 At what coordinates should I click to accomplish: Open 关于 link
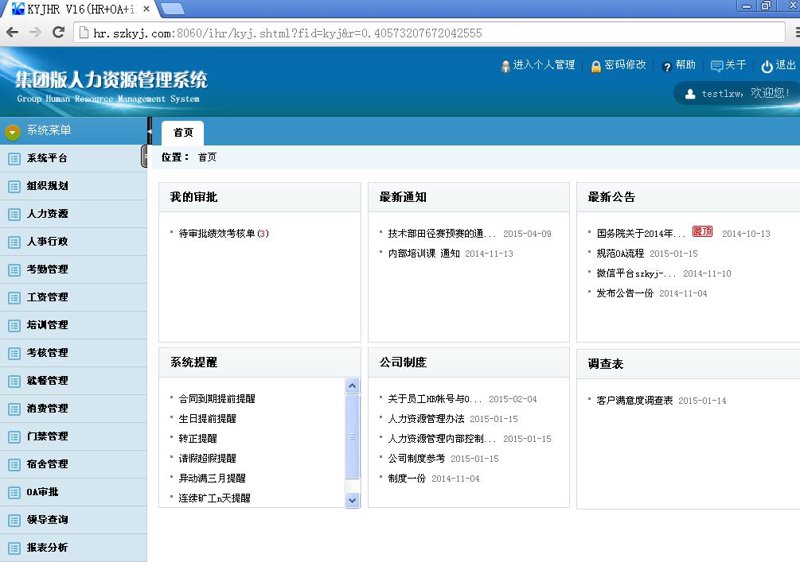735,65
